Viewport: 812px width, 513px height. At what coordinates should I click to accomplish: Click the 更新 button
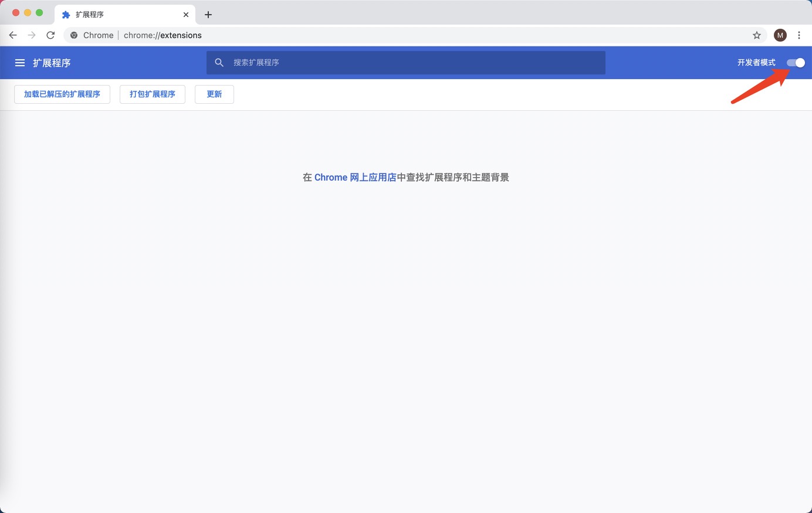point(214,94)
